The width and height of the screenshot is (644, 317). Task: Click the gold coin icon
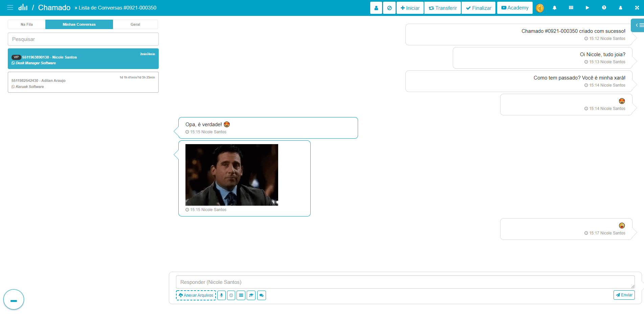click(x=540, y=8)
